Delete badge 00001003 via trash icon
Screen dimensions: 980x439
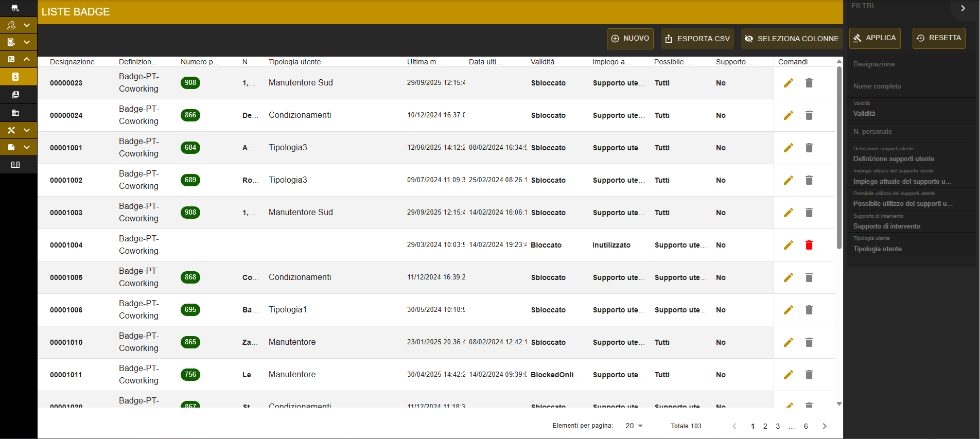pos(809,213)
